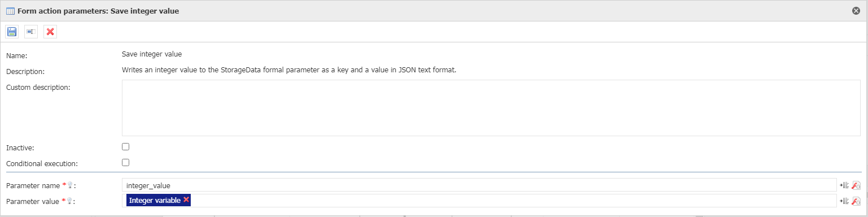Select the Integer variable tag
Screen dimensions: 868x217
155,201
